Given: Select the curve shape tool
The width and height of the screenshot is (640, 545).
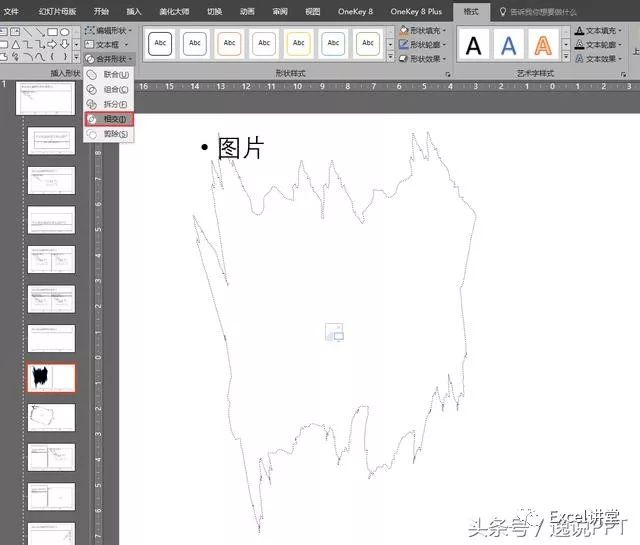Looking at the screenshot, I should [x=40, y=57].
